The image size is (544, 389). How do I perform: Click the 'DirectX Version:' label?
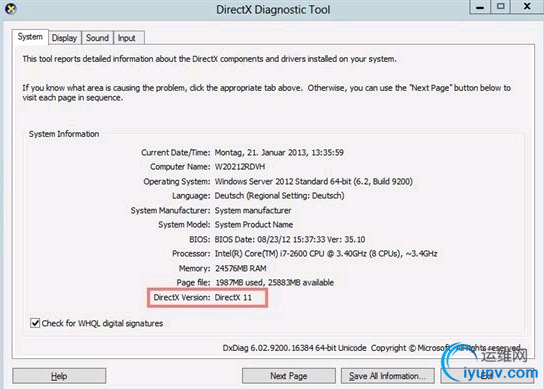click(182, 297)
